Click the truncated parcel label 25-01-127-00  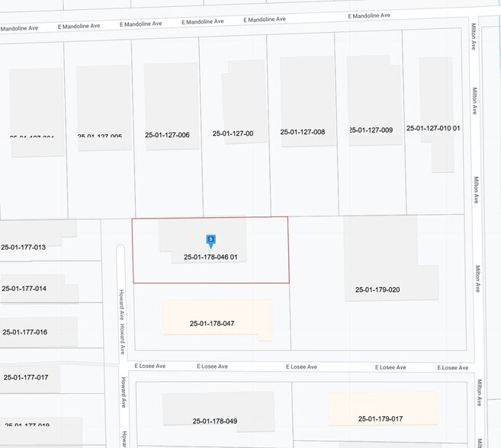[x=233, y=133]
